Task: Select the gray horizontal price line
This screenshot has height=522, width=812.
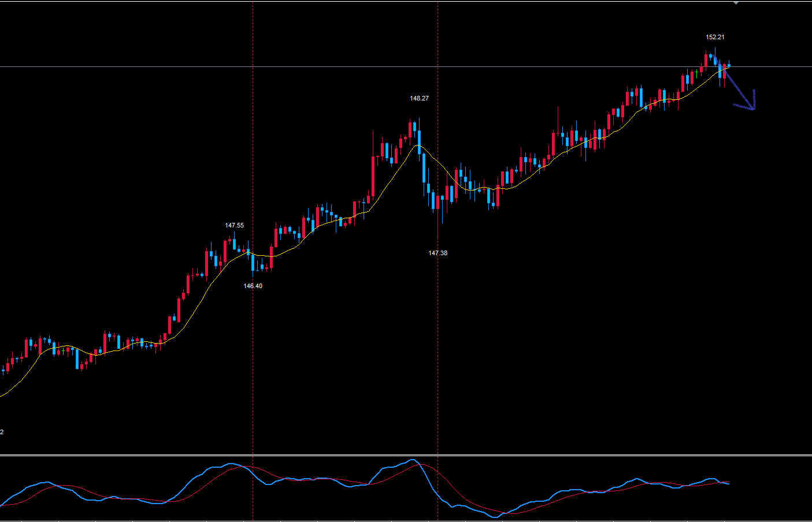Action: [x=347, y=67]
